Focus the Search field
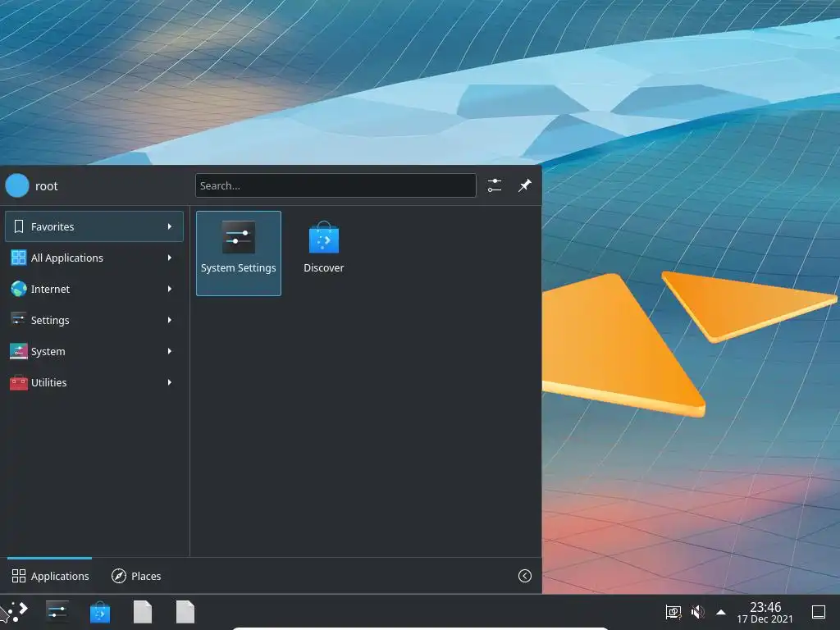Screen dimensions: 840x630 click(336, 185)
